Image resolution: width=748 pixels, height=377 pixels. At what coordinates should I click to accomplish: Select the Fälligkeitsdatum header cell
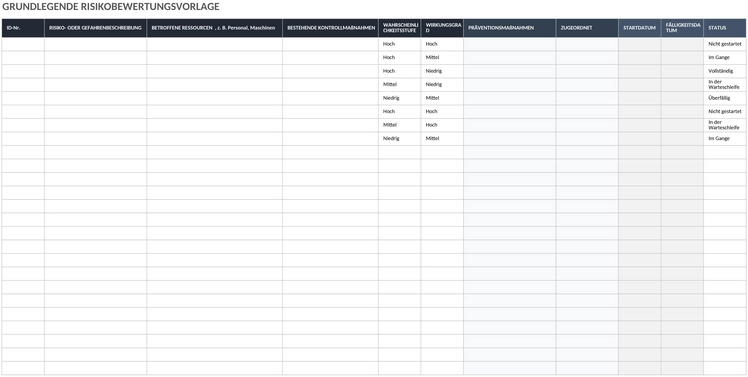[682, 28]
